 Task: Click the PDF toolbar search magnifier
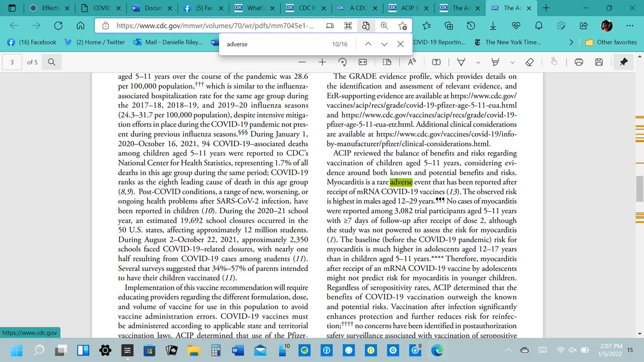[x=51, y=62]
